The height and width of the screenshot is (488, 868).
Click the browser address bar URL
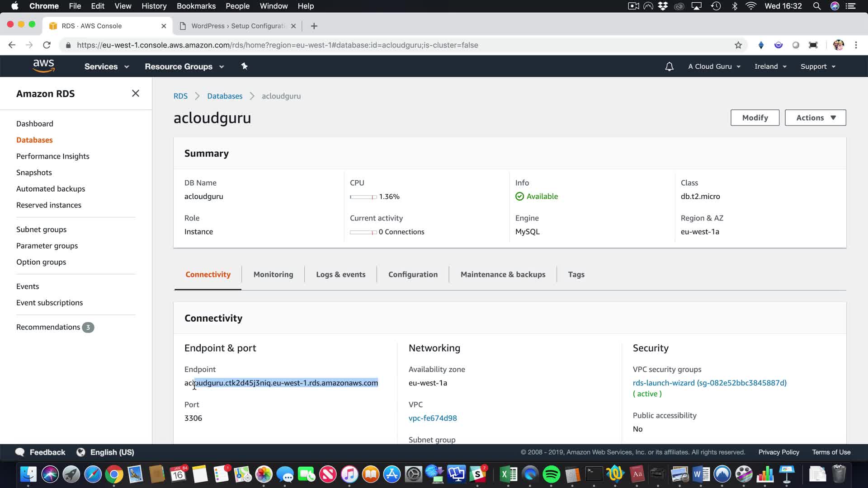coord(277,45)
